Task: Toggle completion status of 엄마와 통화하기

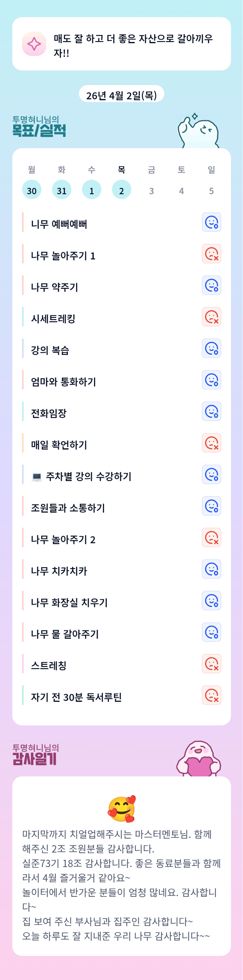Action: coord(211,380)
